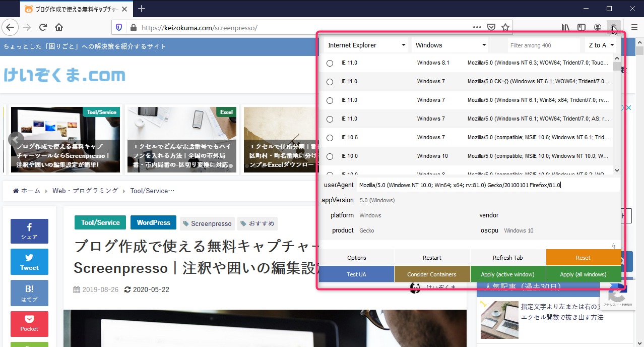Click the Options button
Viewport: 644px width, 347px height.
point(357,258)
